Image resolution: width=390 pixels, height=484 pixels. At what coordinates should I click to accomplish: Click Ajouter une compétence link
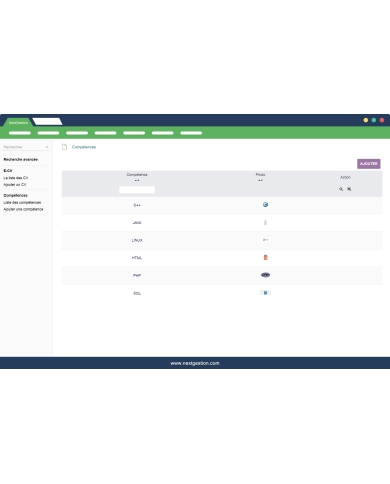(23, 209)
